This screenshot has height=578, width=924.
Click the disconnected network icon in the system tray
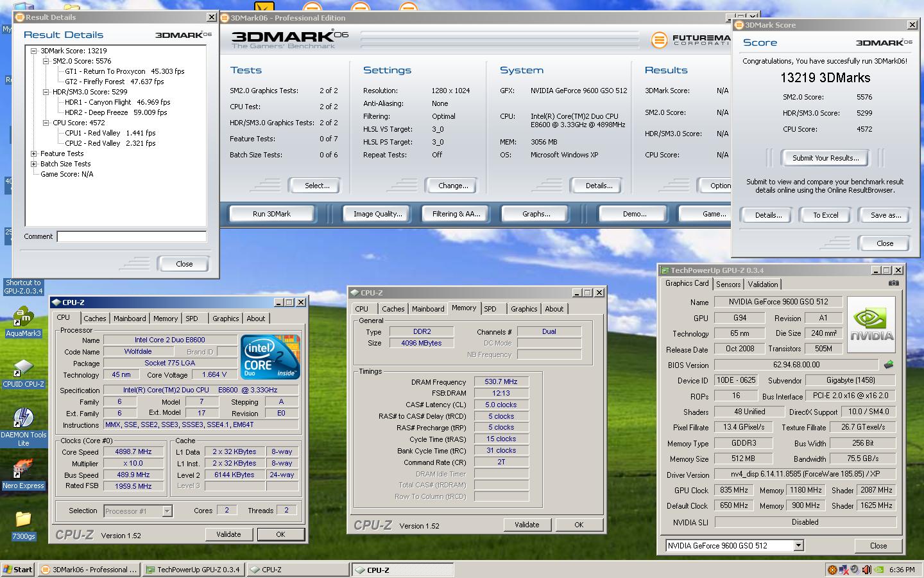[843, 570]
